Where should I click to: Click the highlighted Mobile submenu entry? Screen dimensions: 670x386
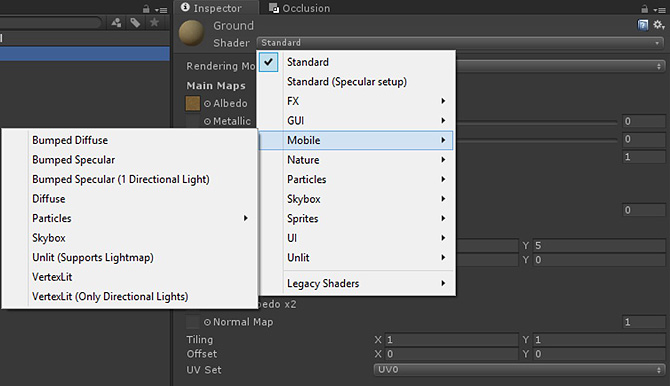click(356, 140)
